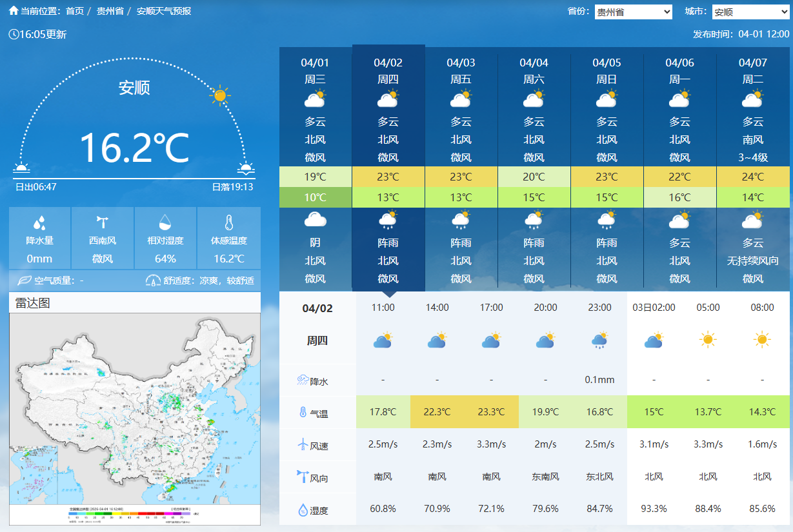Viewport: 793px width, 532px height.
Task: Click the home icon in breadcrumb
Action: pos(14,11)
